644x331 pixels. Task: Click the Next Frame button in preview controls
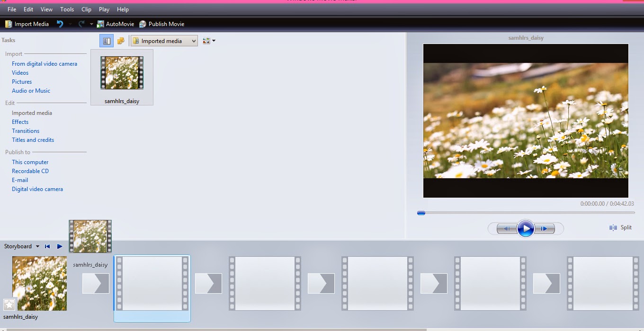tap(545, 228)
